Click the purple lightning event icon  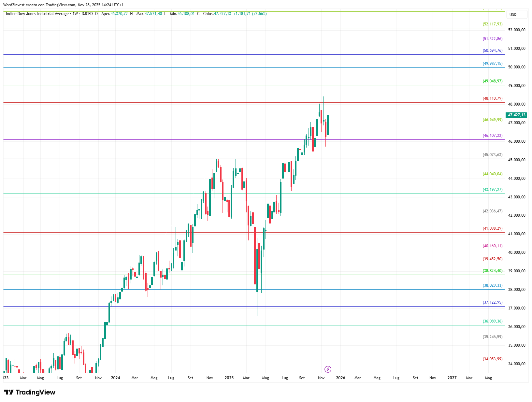pyautogui.click(x=328, y=369)
